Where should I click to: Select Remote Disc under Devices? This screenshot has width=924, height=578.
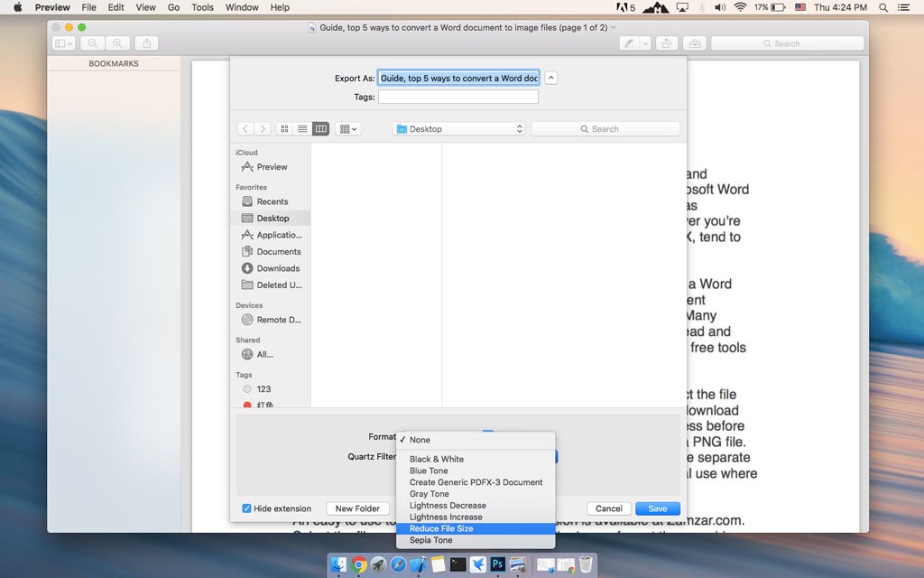(270, 320)
